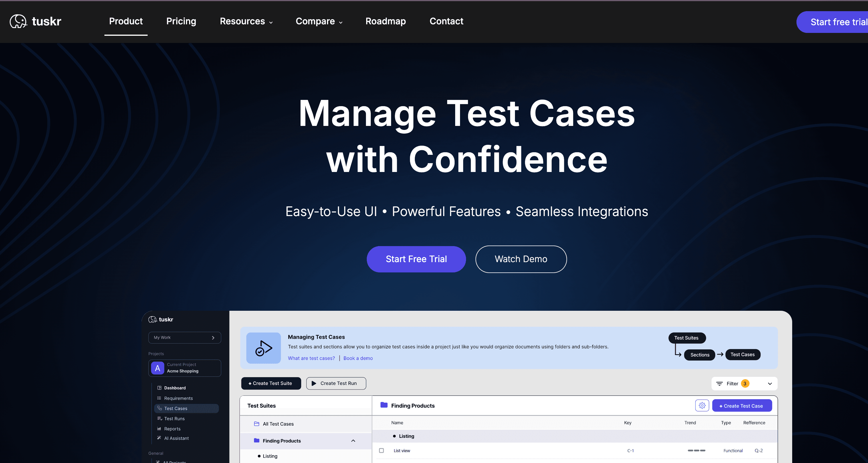Click the Dashboard sidebar icon
Viewport: 868px width, 463px height.
point(159,388)
